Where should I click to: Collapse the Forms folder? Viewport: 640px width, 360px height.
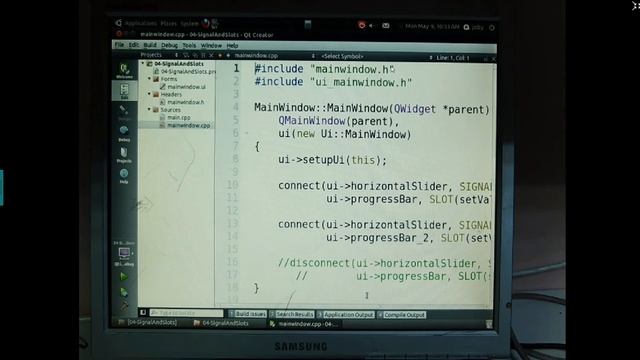[149, 78]
